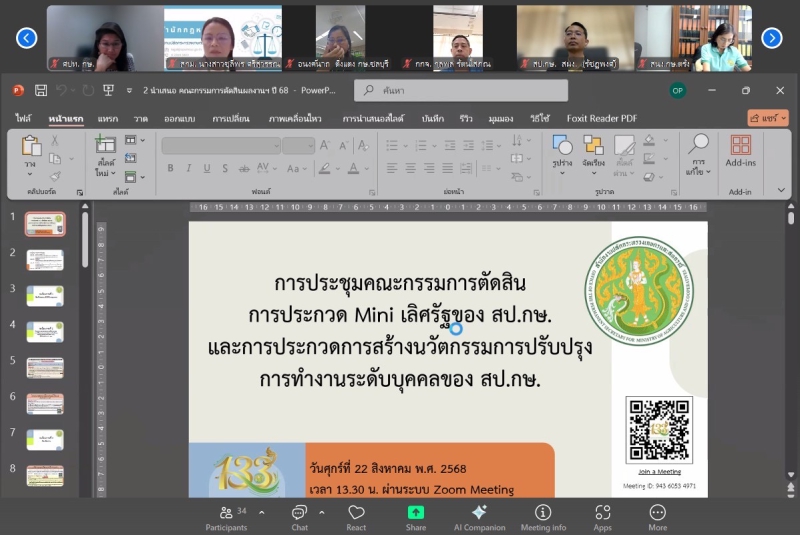Click the Add-ins icon in ribbon
800x535 pixels.
pos(740,150)
